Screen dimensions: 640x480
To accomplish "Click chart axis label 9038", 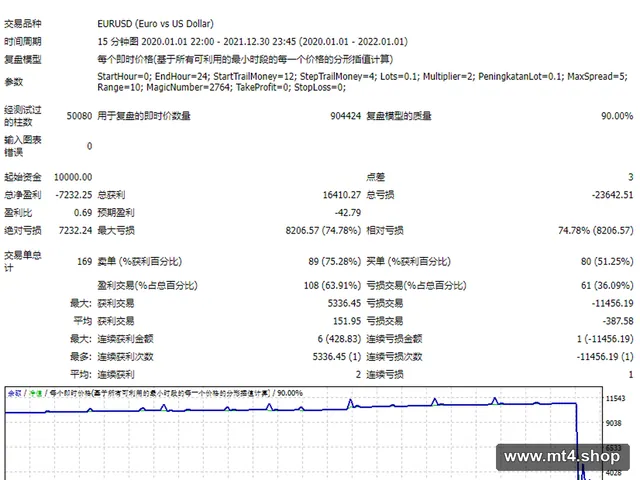I will pos(613,423).
